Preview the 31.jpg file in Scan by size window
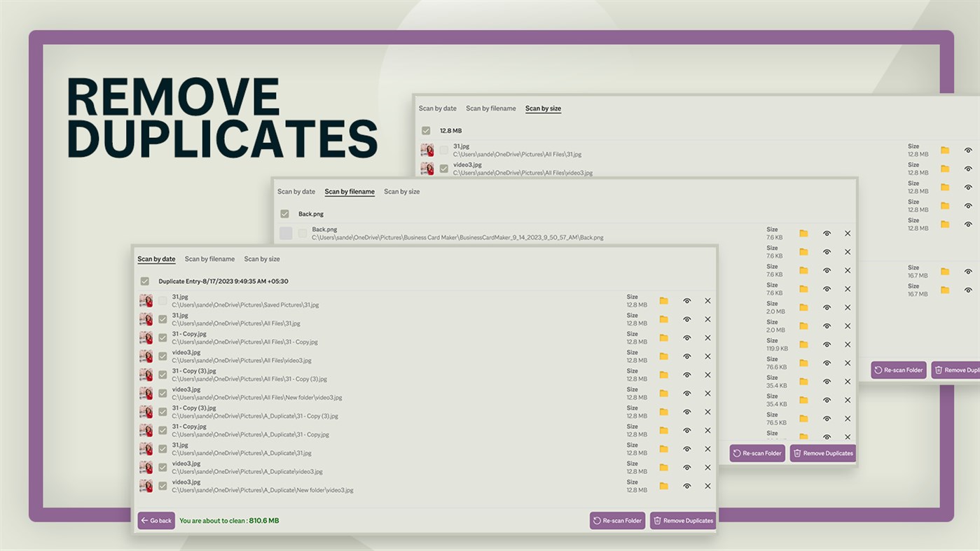 tap(967, 150)
